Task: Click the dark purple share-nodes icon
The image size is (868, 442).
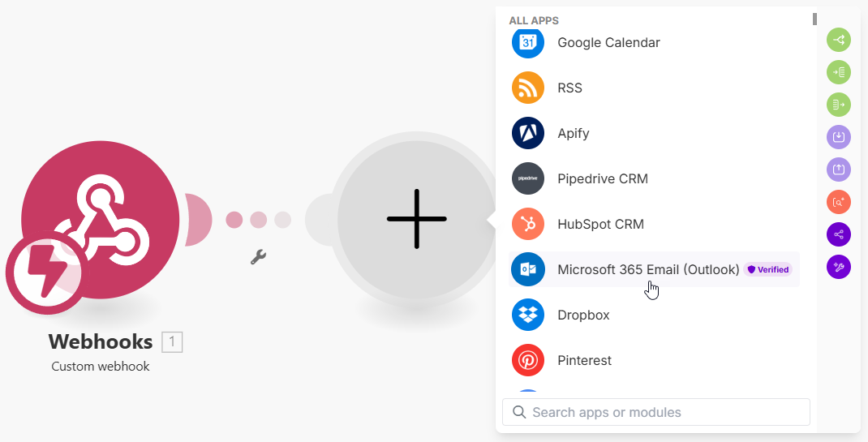Action: pyautogui.click(x=839, y=234)
